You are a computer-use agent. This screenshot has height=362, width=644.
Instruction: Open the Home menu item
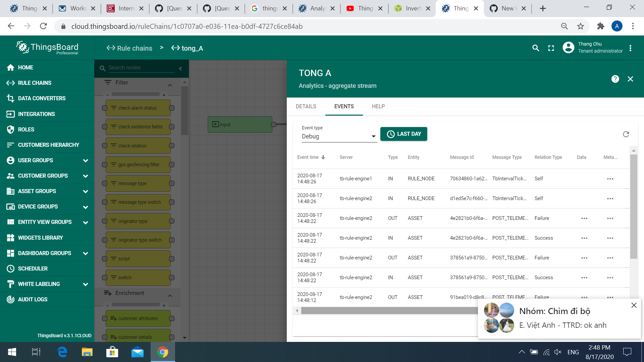47,67
